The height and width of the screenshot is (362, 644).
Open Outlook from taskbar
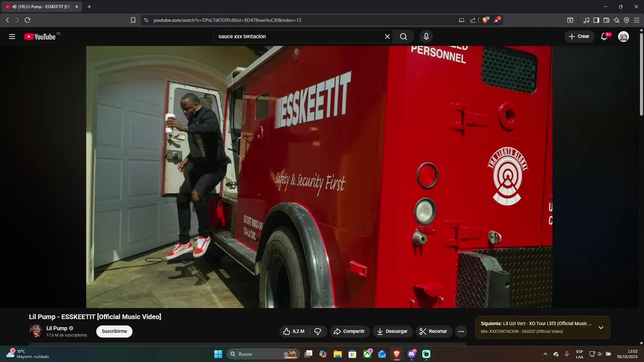382,354
